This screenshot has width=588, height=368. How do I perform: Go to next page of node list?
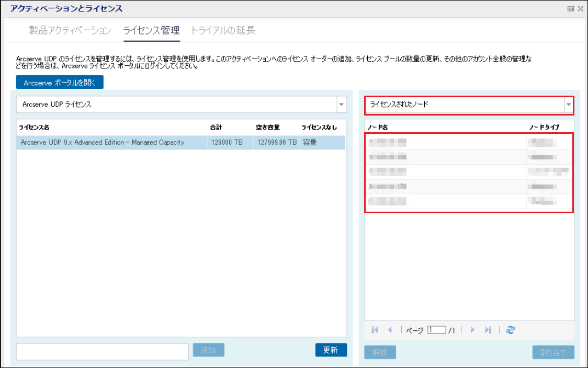click(x=472, y=330)
